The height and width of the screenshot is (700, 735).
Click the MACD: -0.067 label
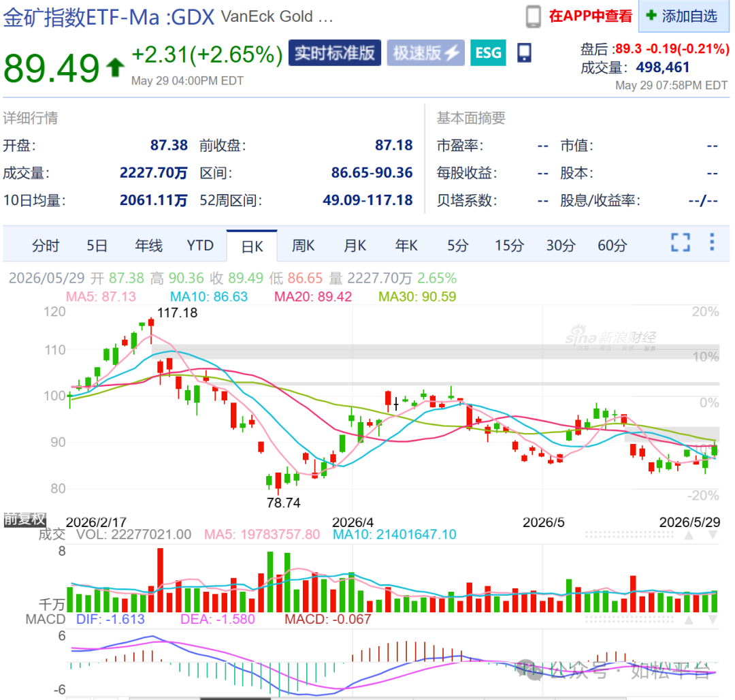coord(327,620)
